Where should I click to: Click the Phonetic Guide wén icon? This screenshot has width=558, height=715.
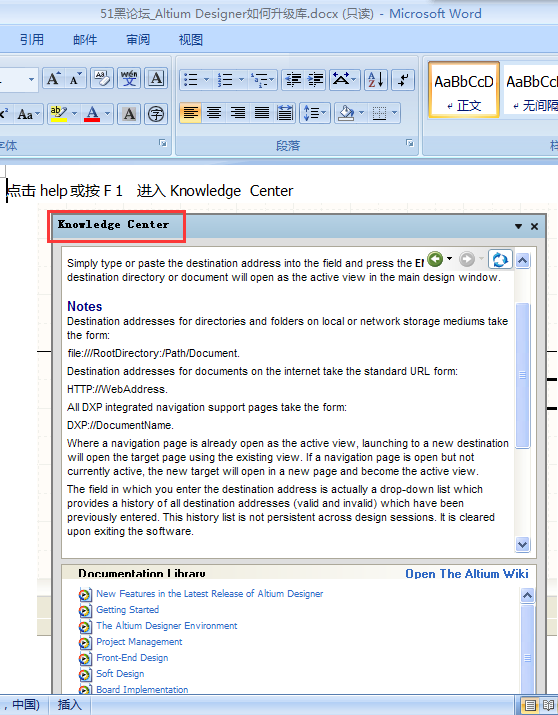(x=129, y=79)
